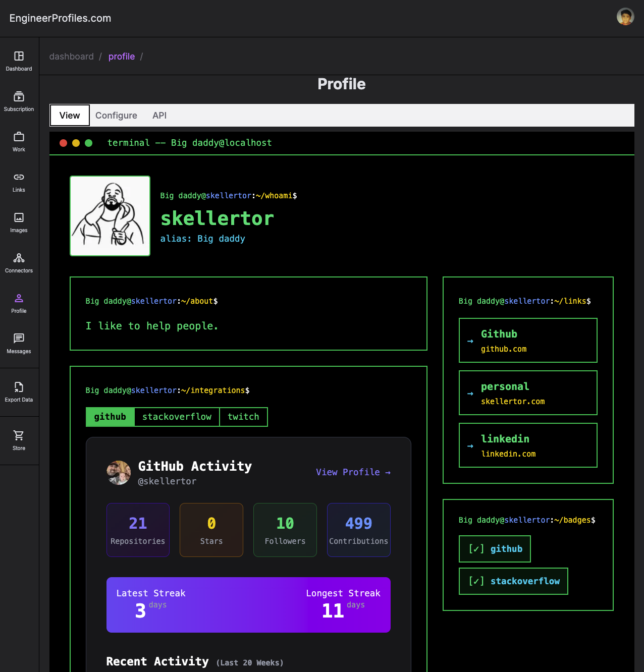Click the Export Data sidebar icon
Viewport: 644px width, 672px height.
coord(19,386)
